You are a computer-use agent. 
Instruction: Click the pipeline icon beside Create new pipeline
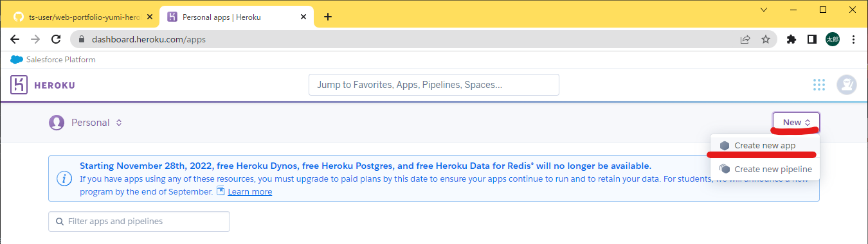pos(725,169)
